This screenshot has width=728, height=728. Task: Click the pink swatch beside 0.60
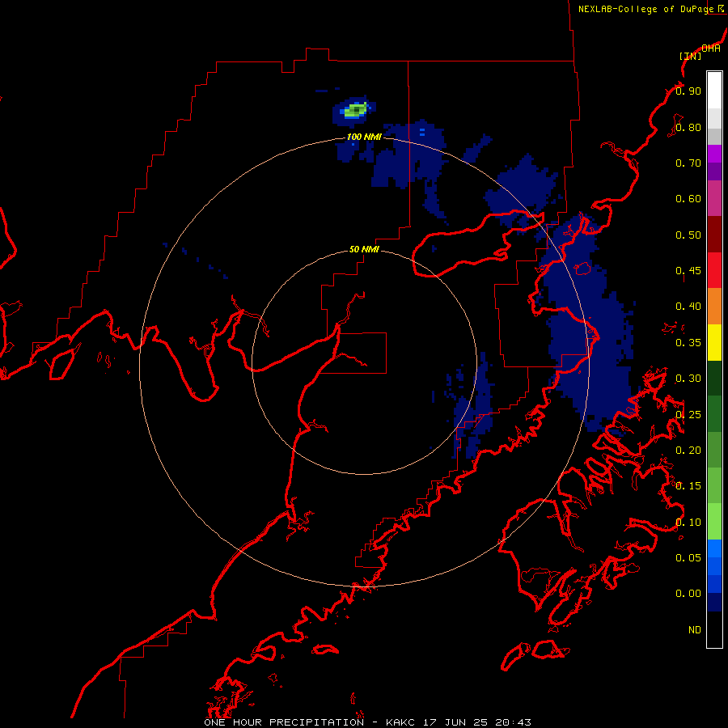(714, 198)
